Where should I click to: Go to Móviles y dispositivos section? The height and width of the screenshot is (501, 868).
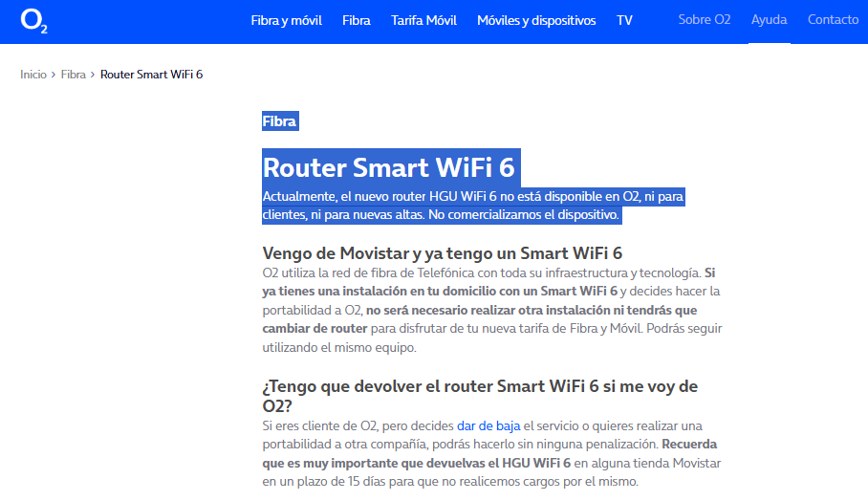[x=536, y=20]
